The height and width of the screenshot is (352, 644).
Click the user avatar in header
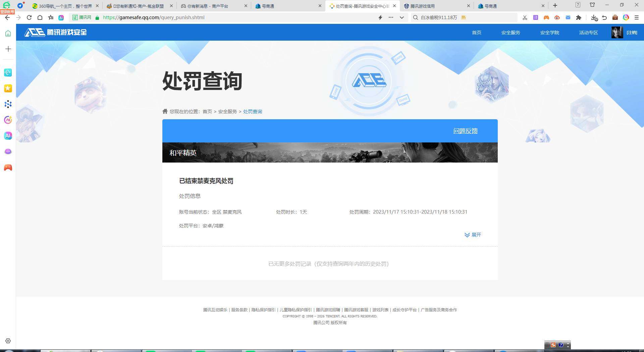[617, 32]
